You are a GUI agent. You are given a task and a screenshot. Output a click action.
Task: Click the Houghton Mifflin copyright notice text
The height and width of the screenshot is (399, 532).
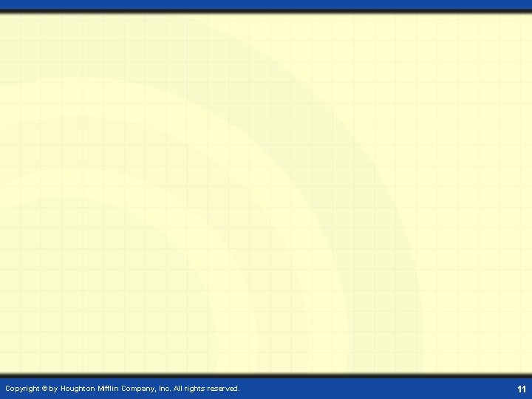[123, 389]
